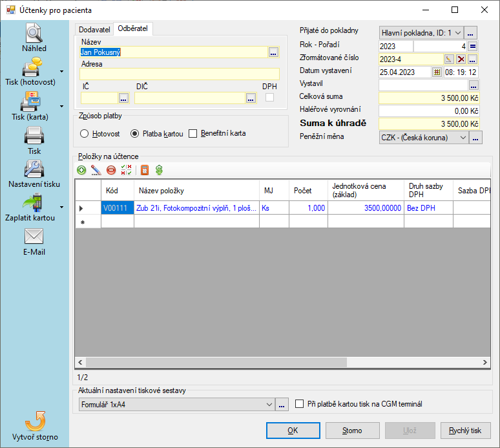Viewport: 500px width, 448px height.
Task: Open the browse button beside Název field
Action: (x=273, y=52)
